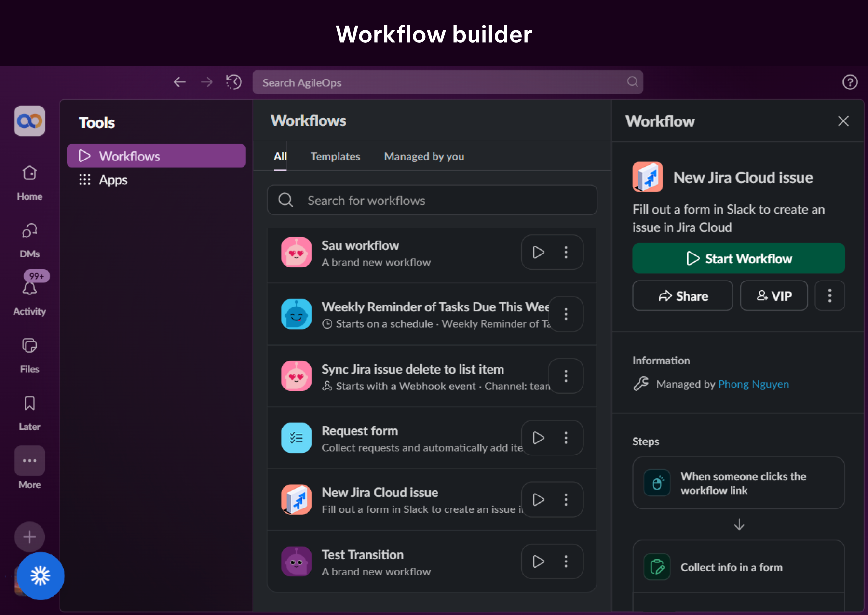Click the Share button
The image size is (868, 615).
pos(683,295)
